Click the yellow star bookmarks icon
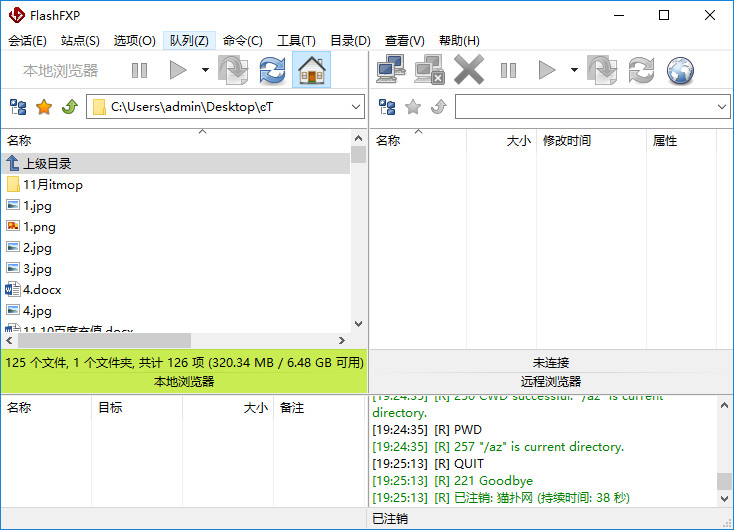This screenshot has width=734, height=530. 44,107
